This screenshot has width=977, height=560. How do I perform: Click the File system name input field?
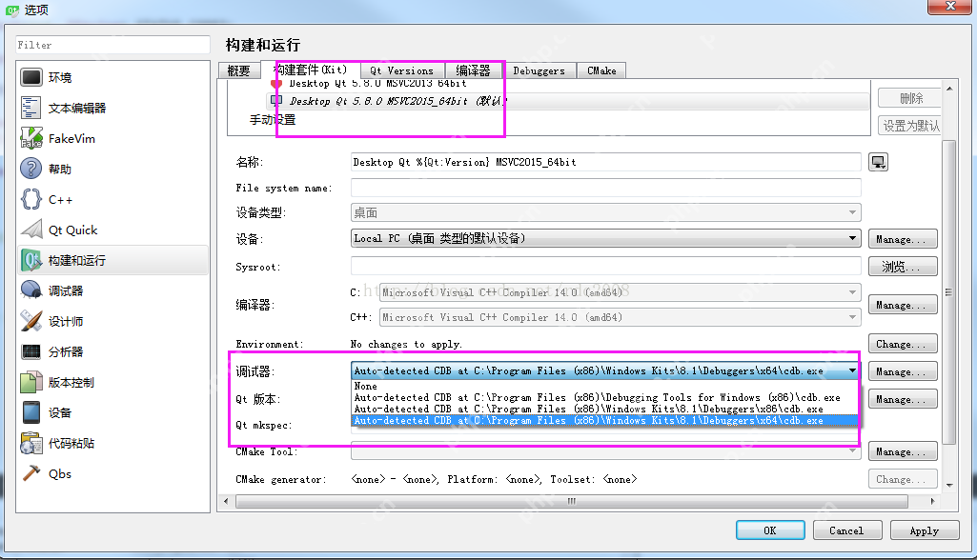[x=605, y=188]
